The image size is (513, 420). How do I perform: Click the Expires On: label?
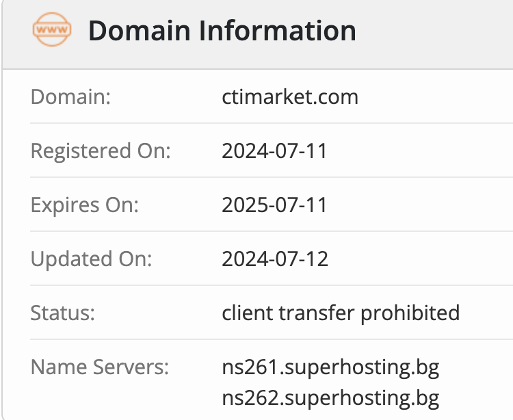tap(85, 205)
